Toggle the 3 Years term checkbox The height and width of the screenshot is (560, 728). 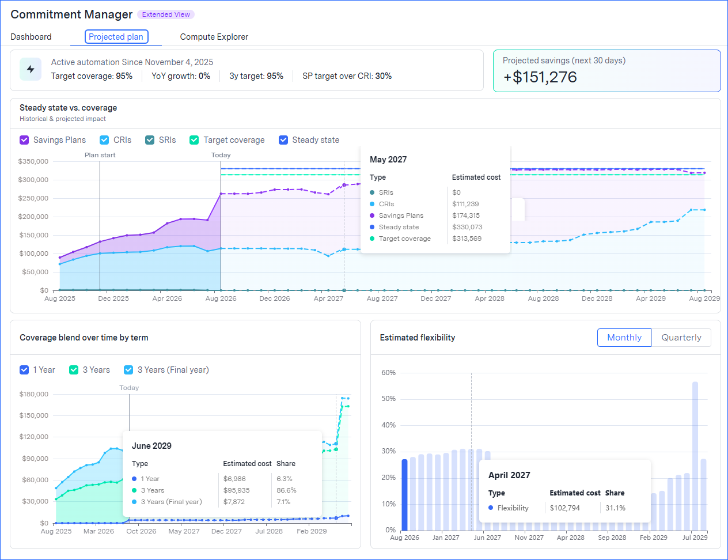pos(74,370)
